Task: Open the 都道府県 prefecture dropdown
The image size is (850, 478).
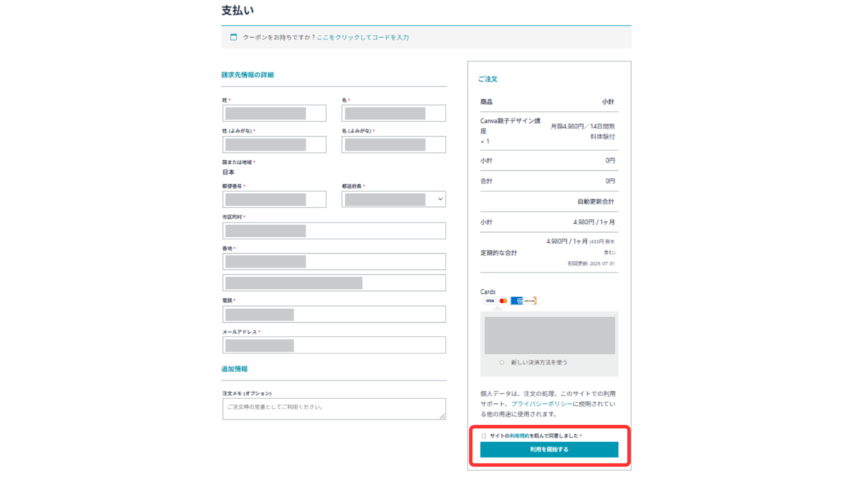Action: (394, 199)
